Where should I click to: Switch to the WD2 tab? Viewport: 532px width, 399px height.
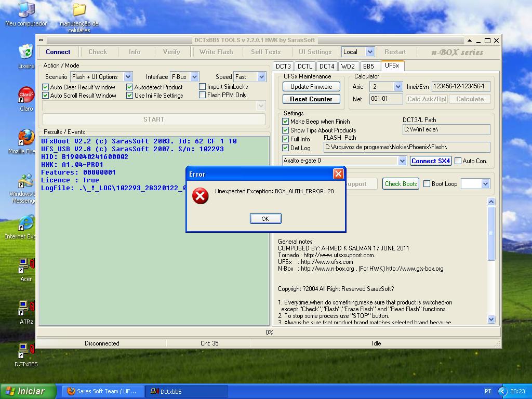click(x=348, y=66)
